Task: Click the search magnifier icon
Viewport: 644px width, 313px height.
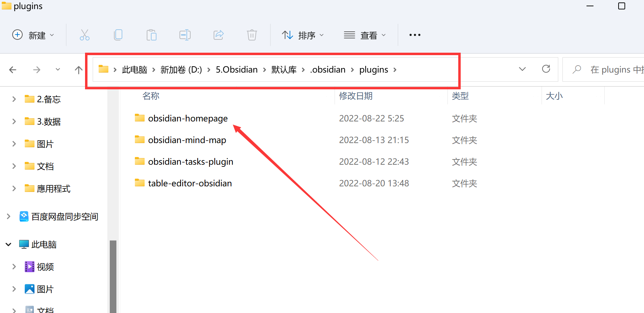Action: (x=577, y=69)
